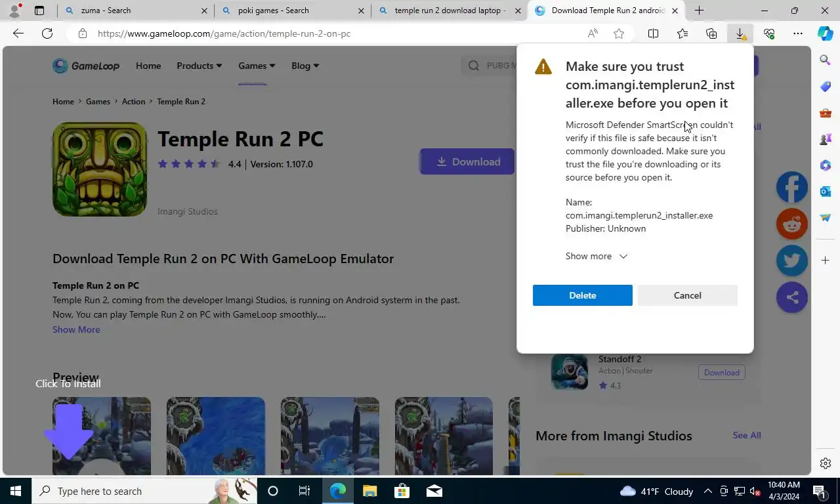
Task: Open Microsoft Store from taskbar
Action: [402, 491]
